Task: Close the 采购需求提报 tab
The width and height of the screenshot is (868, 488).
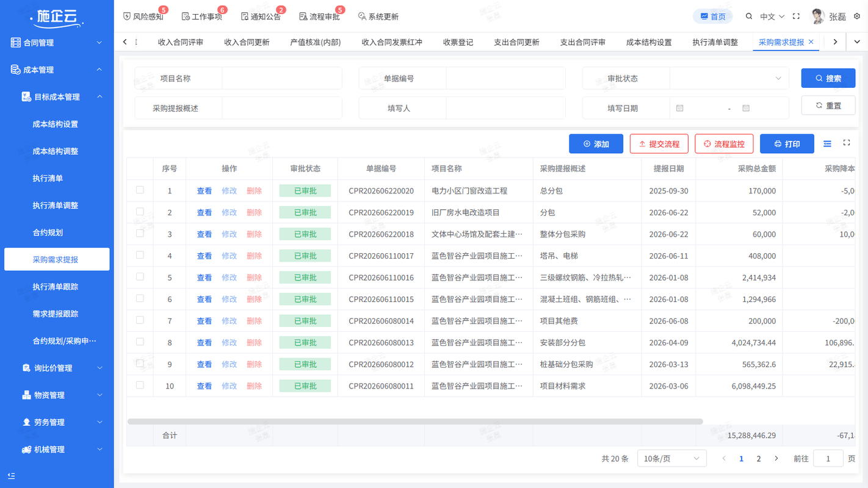Action: (811, 42)
